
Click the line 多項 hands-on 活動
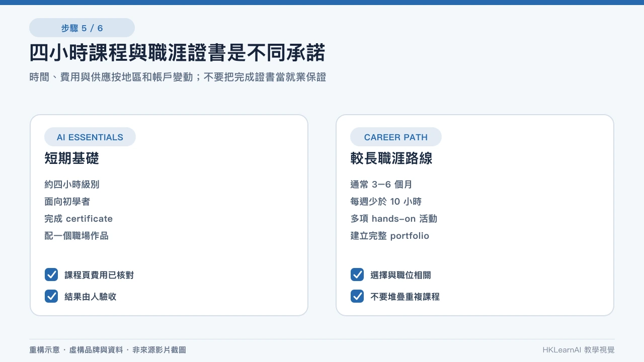394,219
